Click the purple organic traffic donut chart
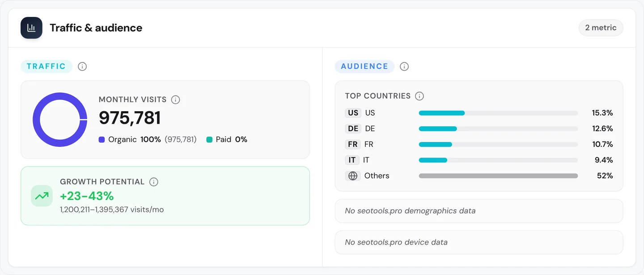This screenshot has height=275, width=644. (59, 120)
